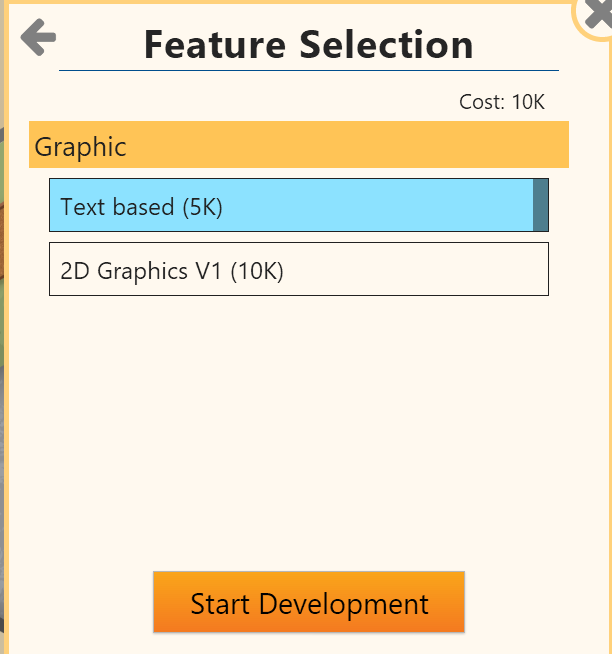Begin development with the orange button
This screenshot has width=612, height=654.
point(308,603)
